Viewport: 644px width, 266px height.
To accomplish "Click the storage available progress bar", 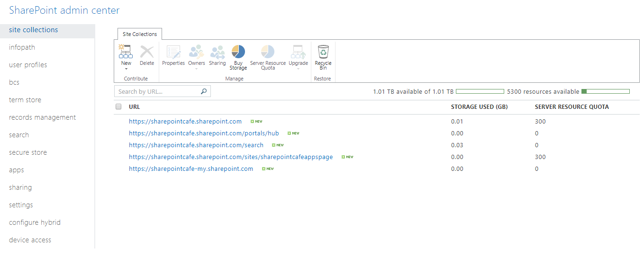I will pyautogui.click(x=480, y=91).
